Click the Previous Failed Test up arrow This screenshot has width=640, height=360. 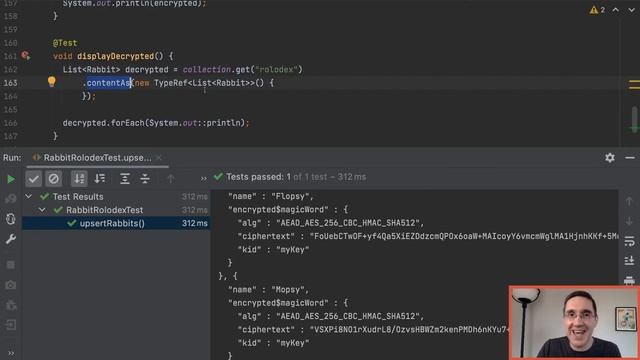[171, 178]
